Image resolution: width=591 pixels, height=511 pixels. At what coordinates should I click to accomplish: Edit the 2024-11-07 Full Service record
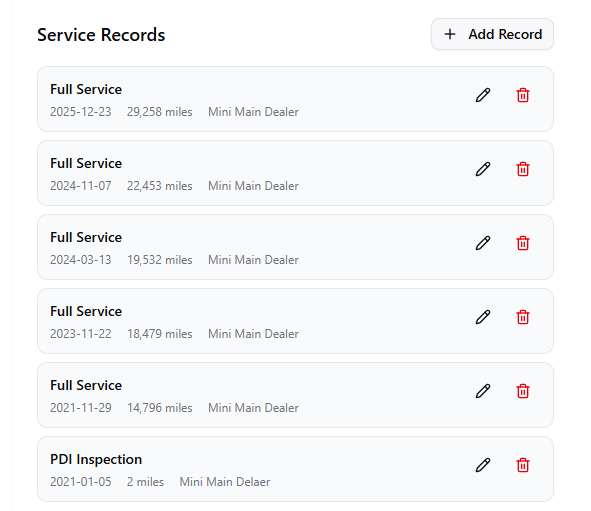click(483, 169)
